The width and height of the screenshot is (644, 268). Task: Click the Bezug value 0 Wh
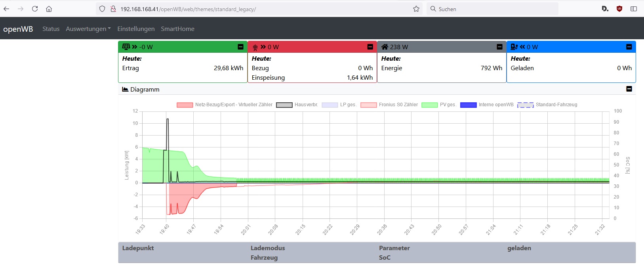pyautogui.click(x=366, y=68)
